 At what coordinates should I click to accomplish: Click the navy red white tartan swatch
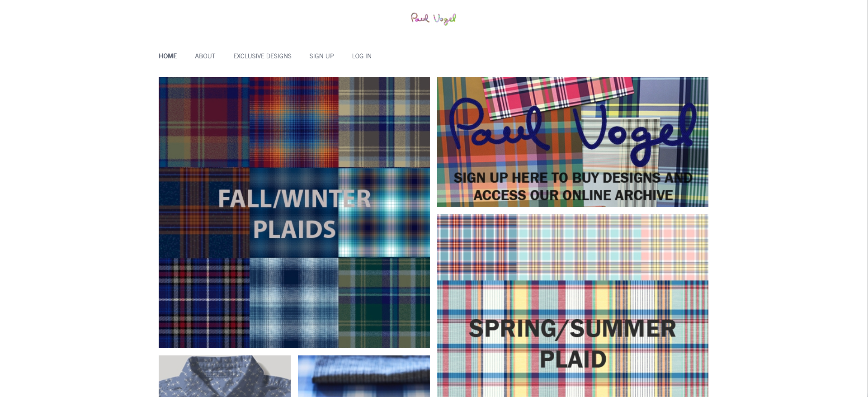click(x=204, y=303)
